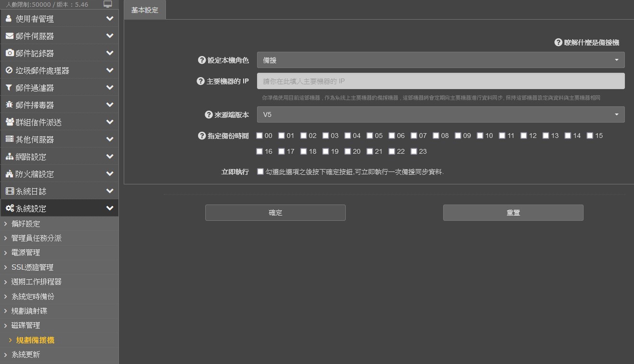Click help icon next to 來源端版本

(x=209, y=115)
